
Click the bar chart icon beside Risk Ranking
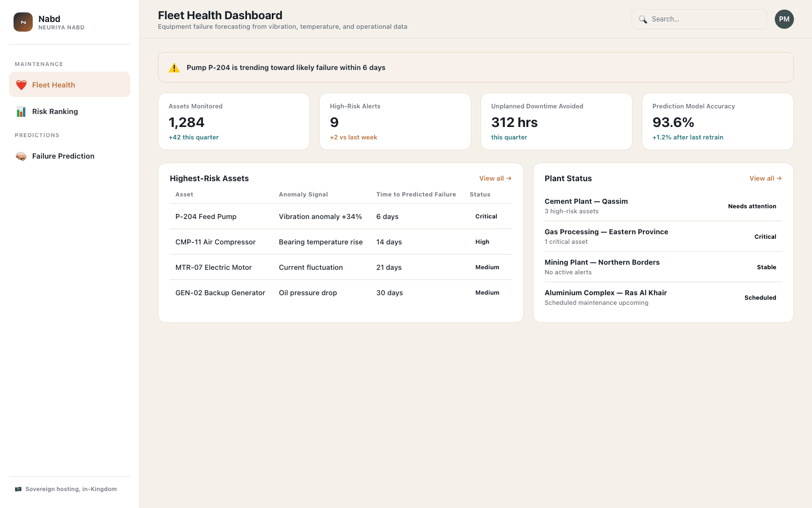pyautogui.click(x=21, y=111)
